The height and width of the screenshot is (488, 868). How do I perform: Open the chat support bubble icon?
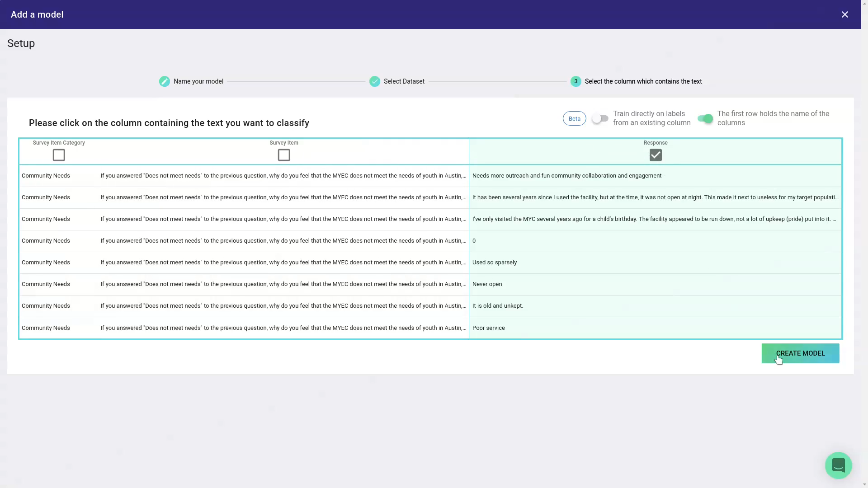pyautogui.click(x=838, y=465)
